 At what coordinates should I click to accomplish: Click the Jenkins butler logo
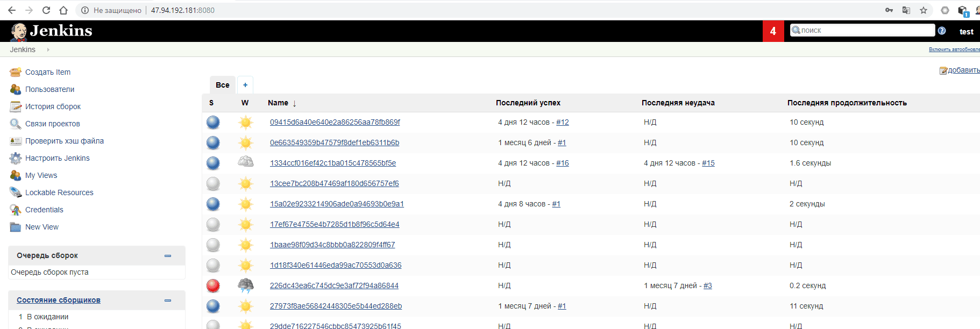coord(19,32)
